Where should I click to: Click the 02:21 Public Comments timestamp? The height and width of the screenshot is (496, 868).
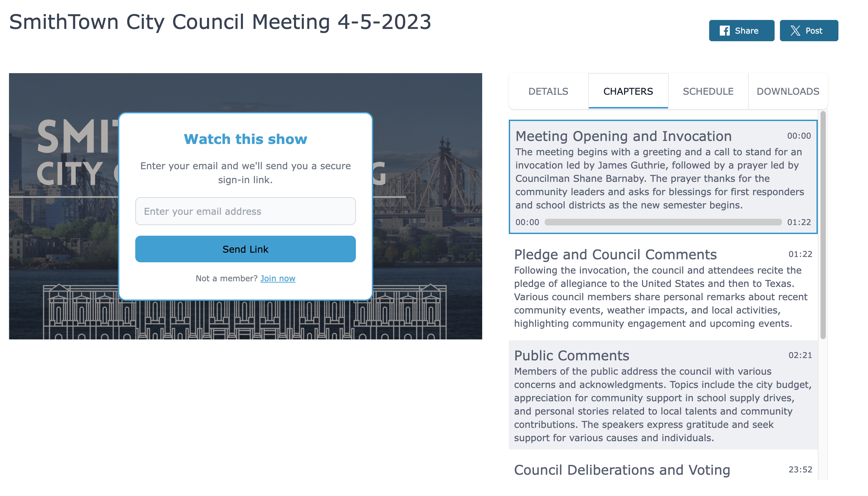point(800,355)
